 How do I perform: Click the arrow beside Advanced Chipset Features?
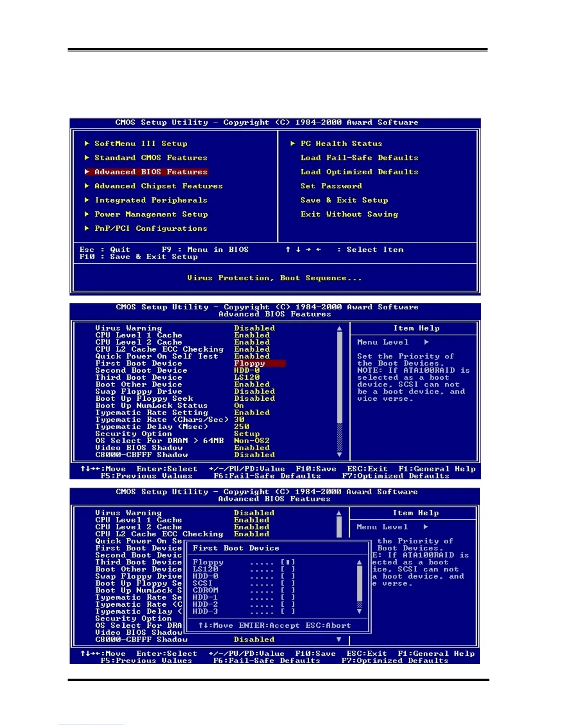pyautogui.click(x=87, y=186)
